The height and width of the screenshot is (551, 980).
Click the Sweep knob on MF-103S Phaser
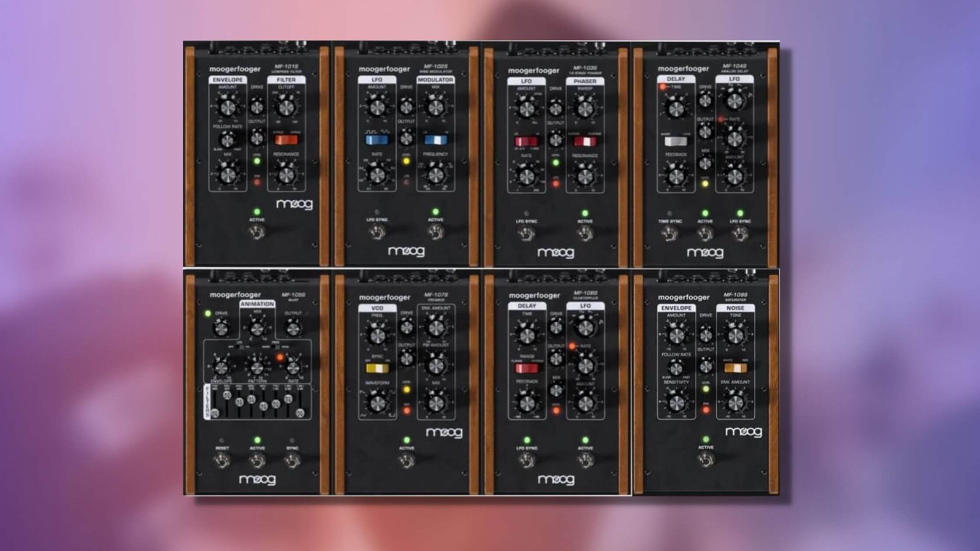(585, 109)
